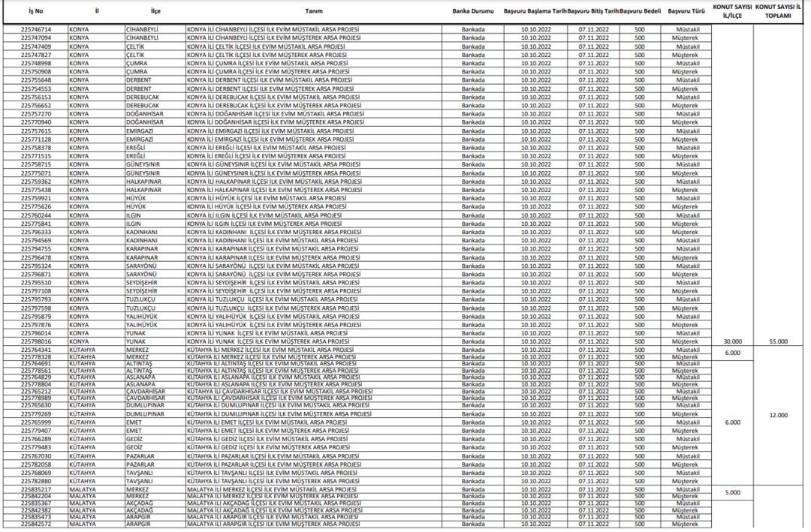Click job number 225765212
The width and height of the screenshot is (811, 532).
(36, 392)
